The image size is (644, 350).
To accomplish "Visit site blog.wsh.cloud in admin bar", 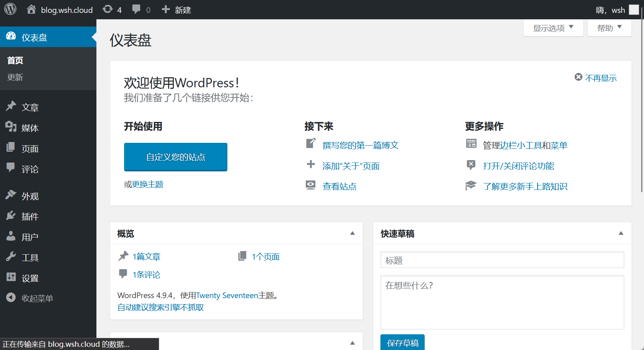I will tap(59, 10).
